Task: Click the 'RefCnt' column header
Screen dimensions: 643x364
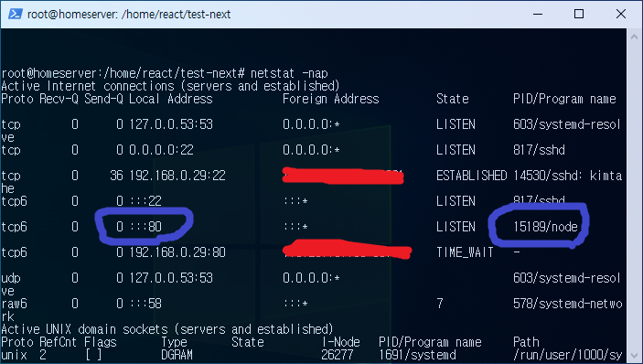Action: (59, 342)
